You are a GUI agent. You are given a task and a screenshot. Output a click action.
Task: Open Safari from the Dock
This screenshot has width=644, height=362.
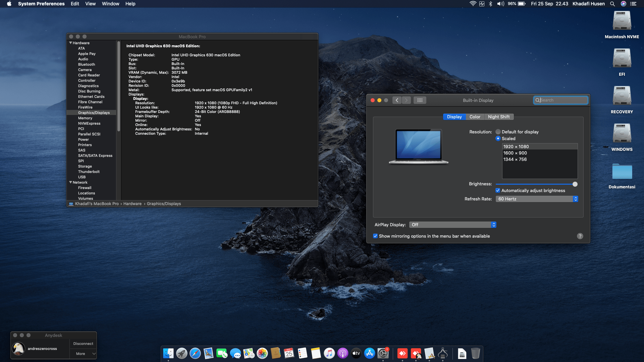[195, 353]
